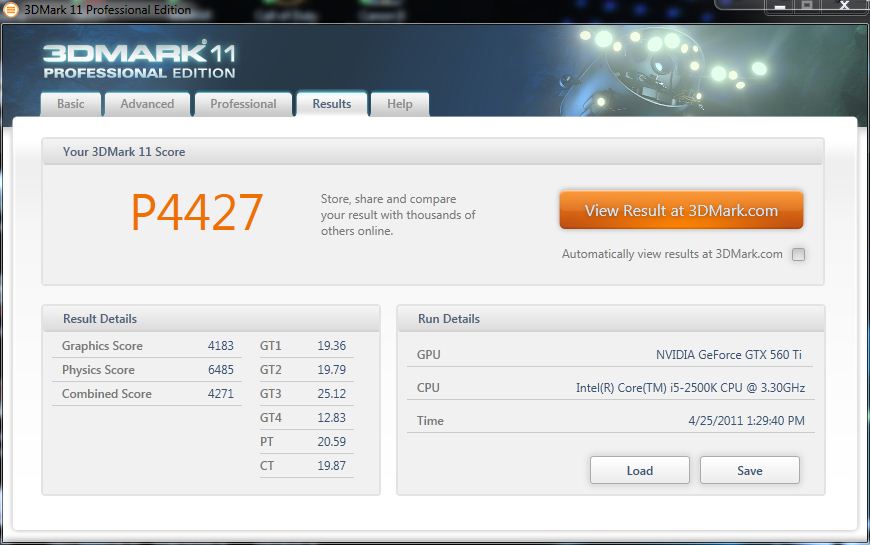Select the Graphics Score row
Image resolution: width=870 pixels, height=545 pixels.
click(x=147, y=346)
